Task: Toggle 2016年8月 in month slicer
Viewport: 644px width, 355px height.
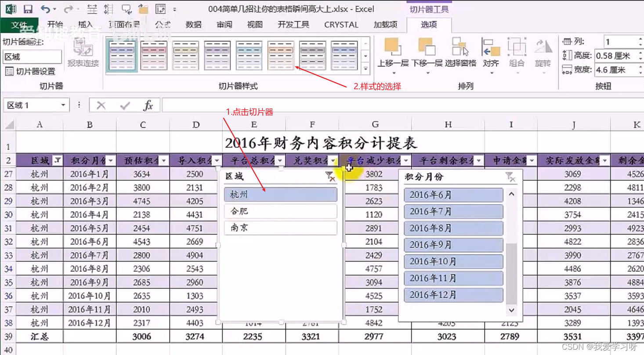Action: pos(453,228)
